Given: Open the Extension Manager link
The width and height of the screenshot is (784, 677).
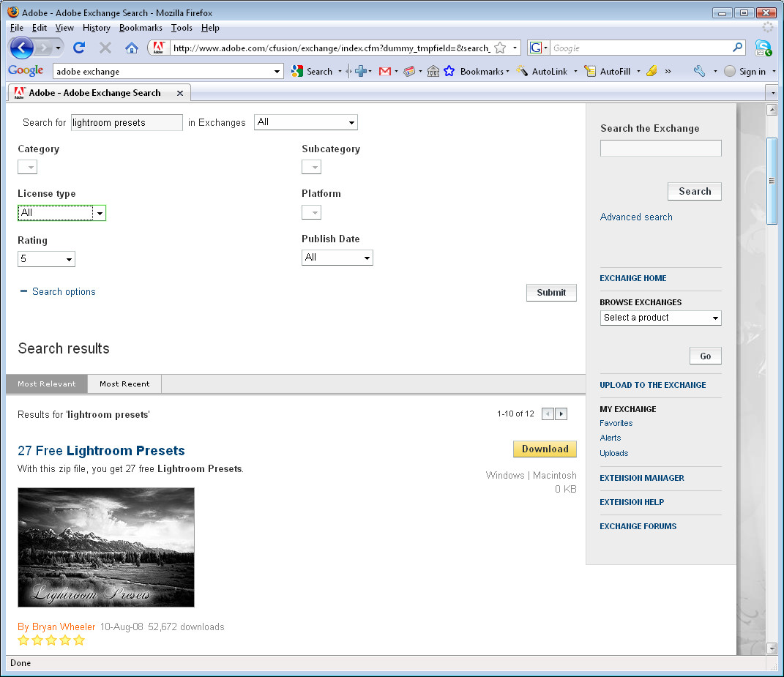Looking at the screenshot, I should [642, 478].
